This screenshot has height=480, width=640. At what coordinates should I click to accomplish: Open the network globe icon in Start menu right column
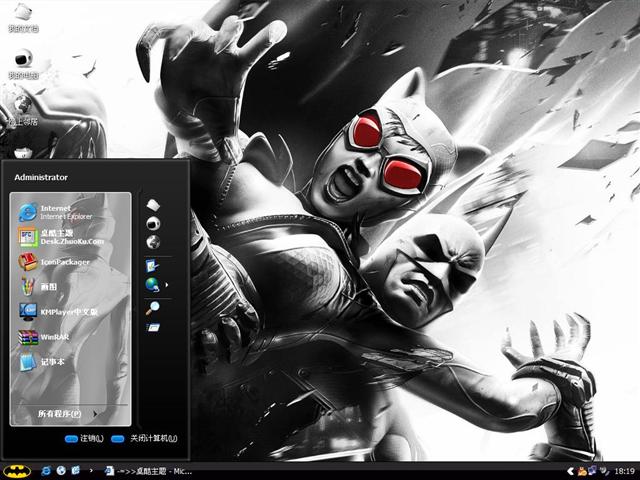[x=153, y=242]
